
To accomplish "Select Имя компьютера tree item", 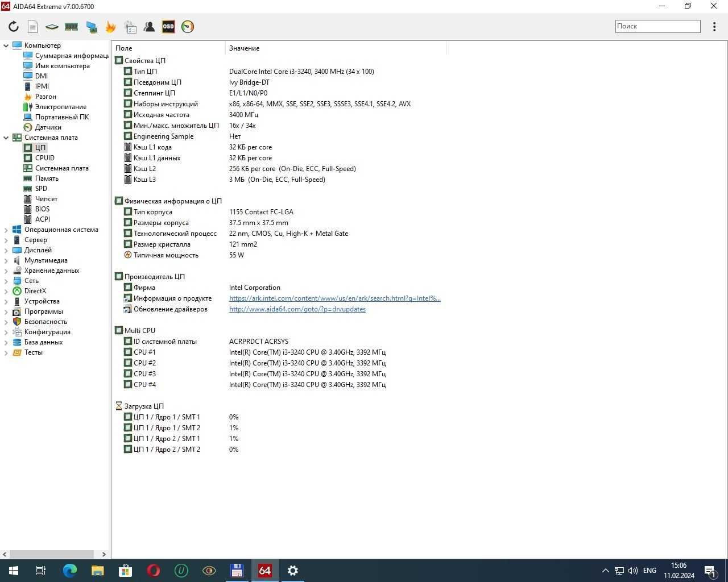I will coord(63,66).
